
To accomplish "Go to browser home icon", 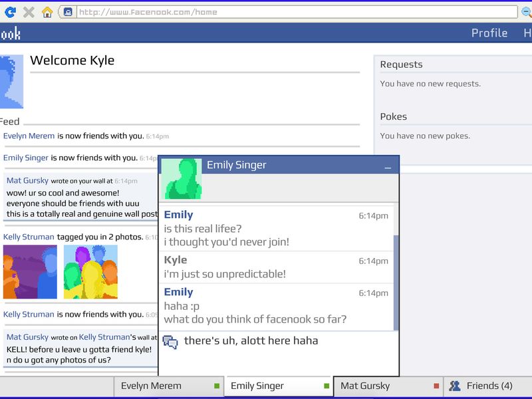I will point(47,12).
